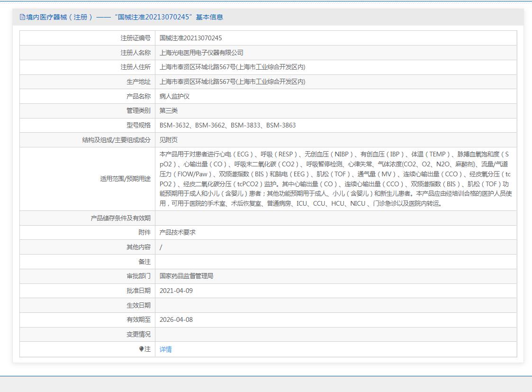The width and height of the screenshot is (532, 392).
Task: Click the 产品储存条件及有效期 label
Action: 120,218
